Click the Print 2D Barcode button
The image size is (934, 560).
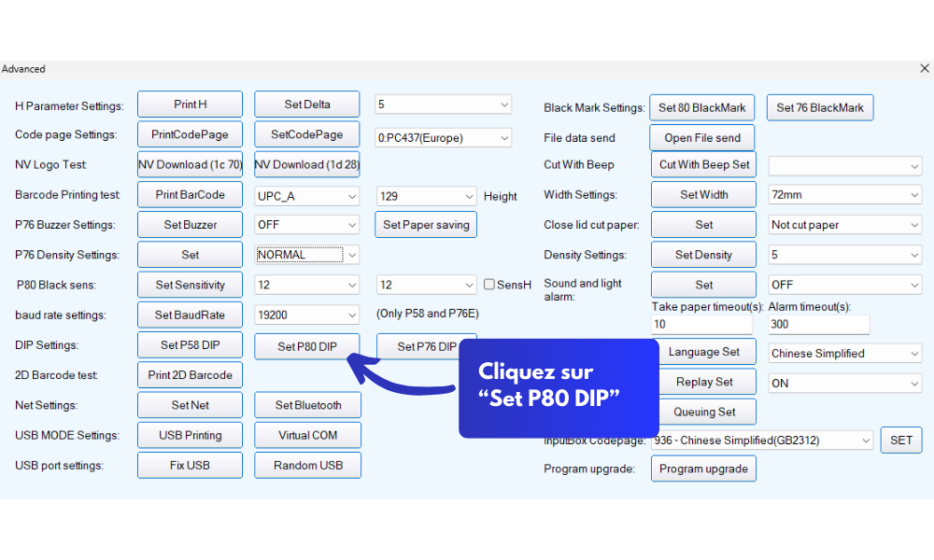190,375
